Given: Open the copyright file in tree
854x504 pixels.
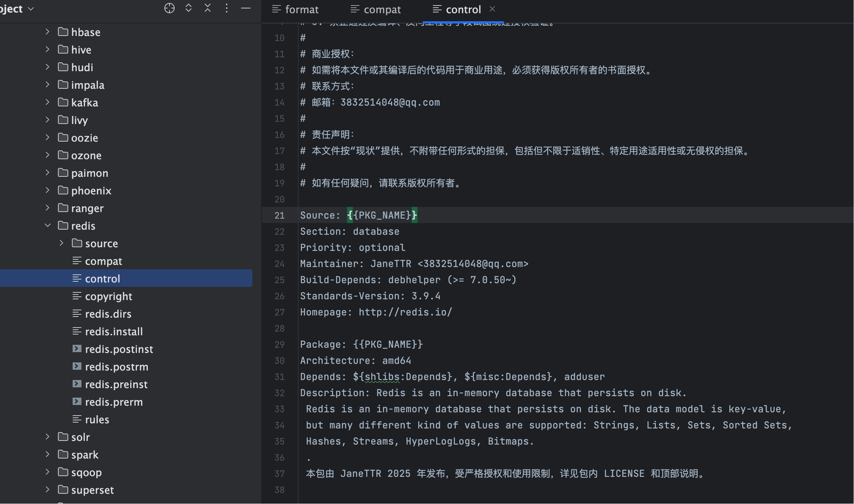Looking at the screenshot, I should click(109, 296).
